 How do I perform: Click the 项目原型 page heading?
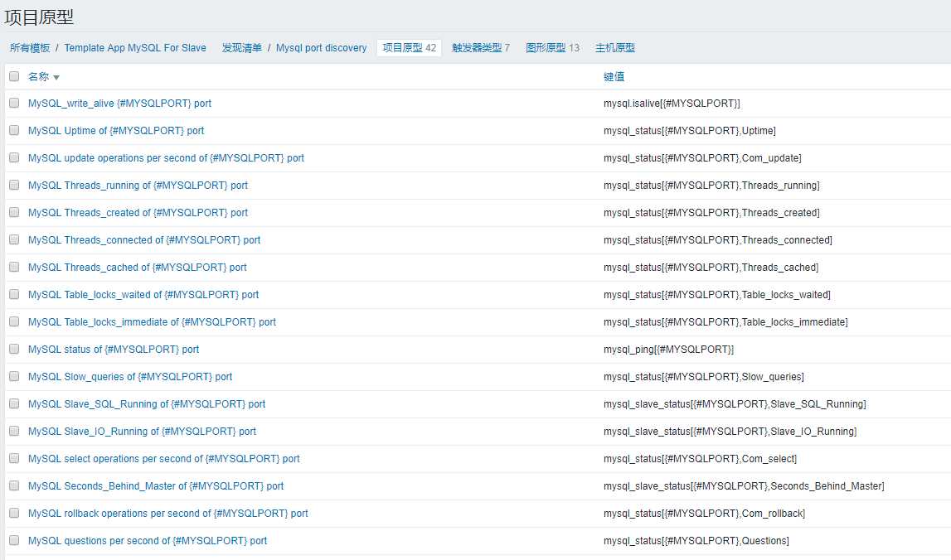[40, 17]
